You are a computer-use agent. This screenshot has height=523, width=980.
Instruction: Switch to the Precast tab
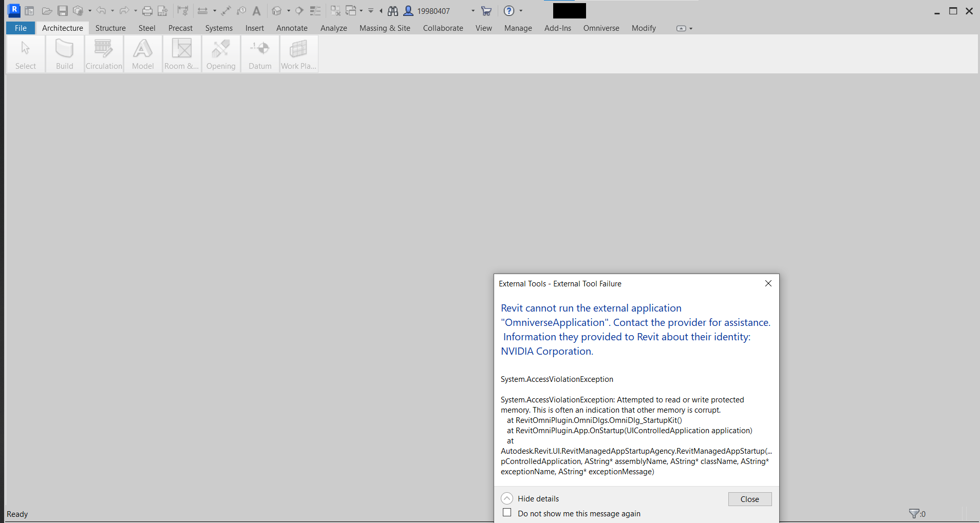point(180,28)
